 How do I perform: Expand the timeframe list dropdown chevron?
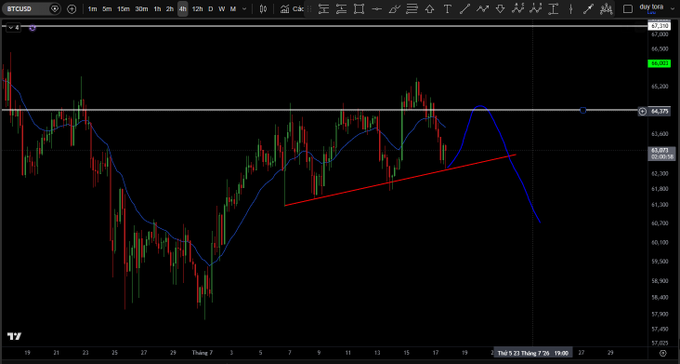tap(244, 9)
